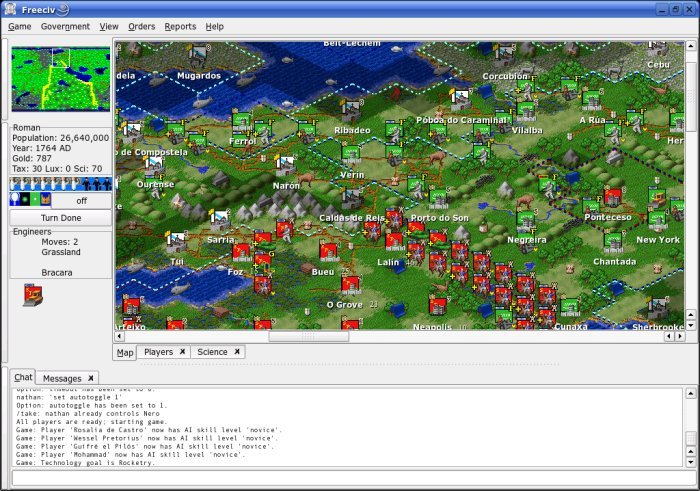Switch to the Messages tab
The width and height of the screenshot is (700, 491).
pos(62,379)
